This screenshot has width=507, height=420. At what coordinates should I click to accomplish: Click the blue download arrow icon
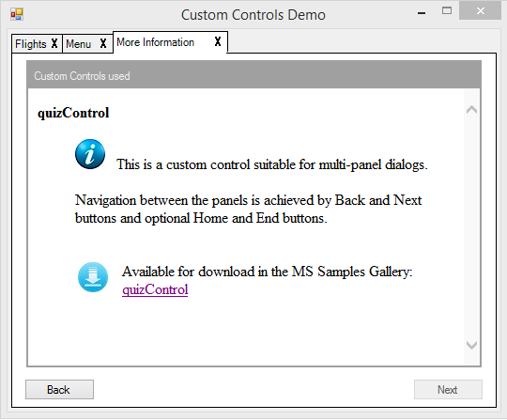pos(93,277)
